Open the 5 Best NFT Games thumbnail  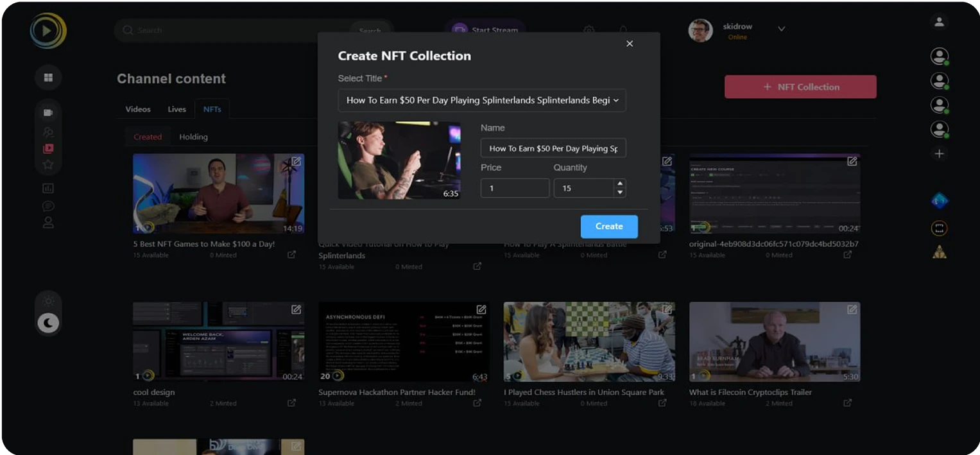(218, 193)
